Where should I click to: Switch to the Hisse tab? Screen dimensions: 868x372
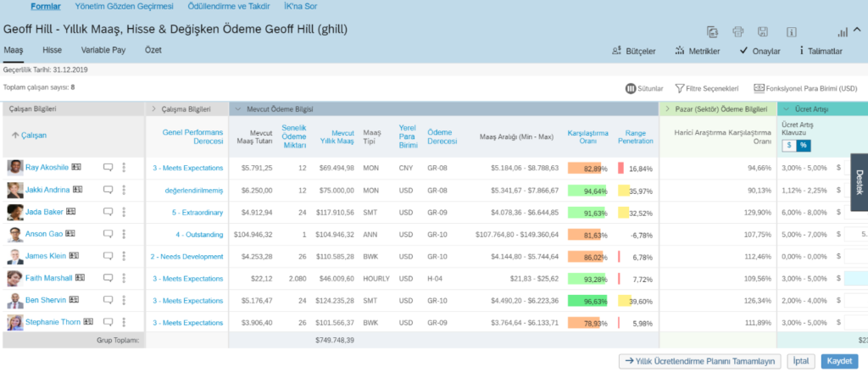[52, 51]
